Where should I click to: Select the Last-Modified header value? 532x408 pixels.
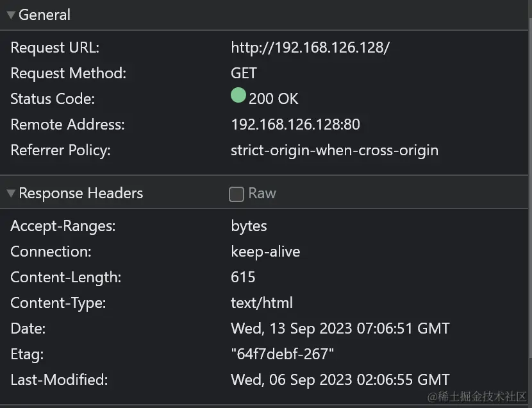point(340,380)
